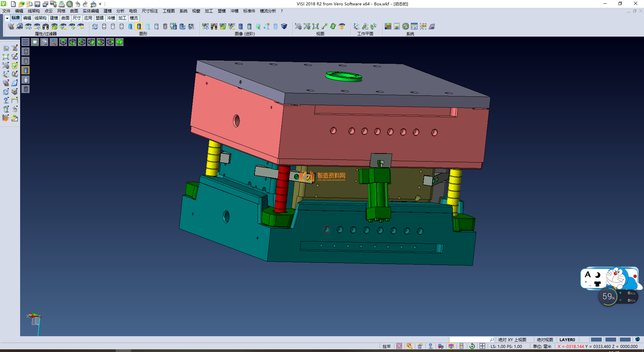Click the LAYER0 layer label in status bar

coord(567,340)
